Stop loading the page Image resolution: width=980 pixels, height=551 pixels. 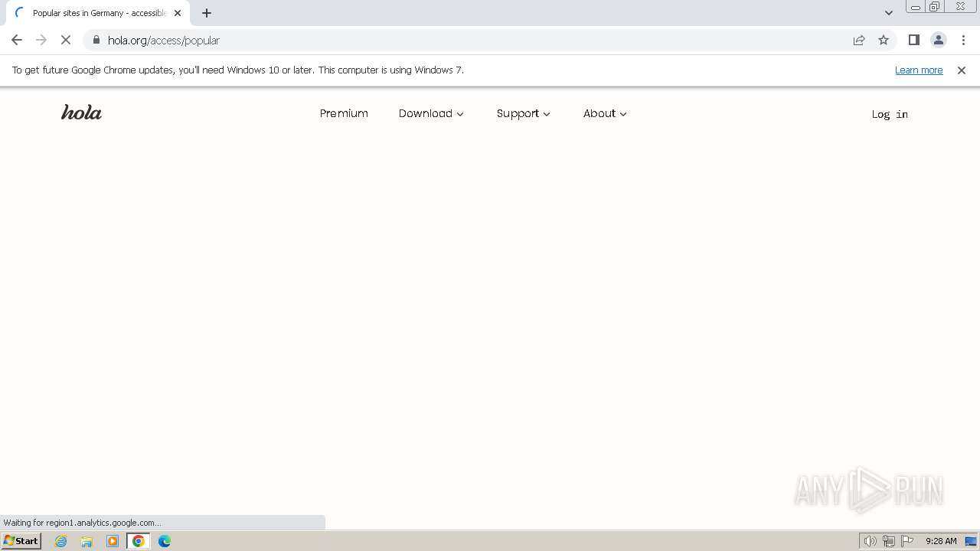coord(66,40)
